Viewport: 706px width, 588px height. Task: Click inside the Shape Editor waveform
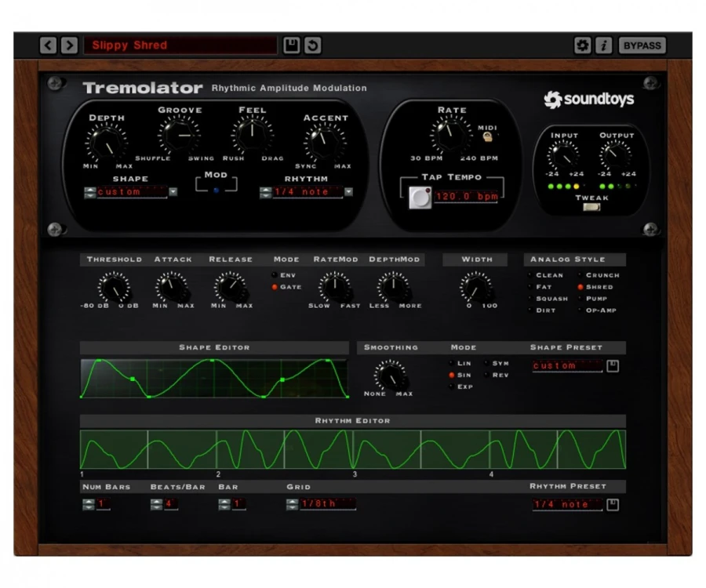pos(214,379)
